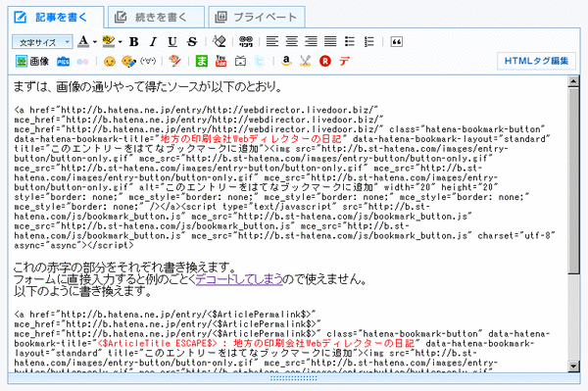
Task: Toggle underline formatting
Action: pyautogui.click(x=172, y=41)
